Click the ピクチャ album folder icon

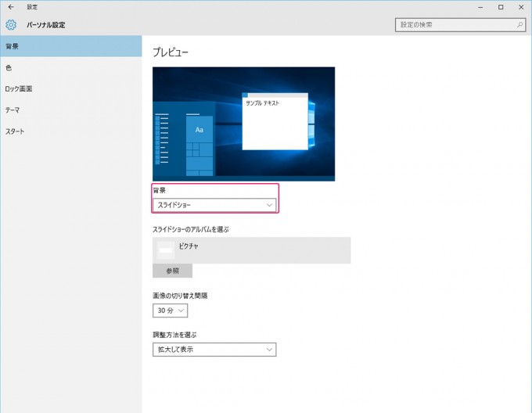166,250
